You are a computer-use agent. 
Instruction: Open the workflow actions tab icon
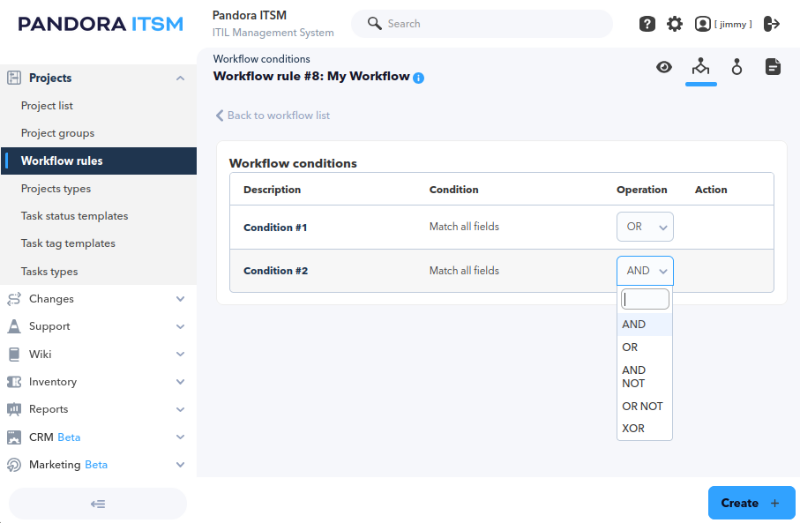[x=737, y=67]
